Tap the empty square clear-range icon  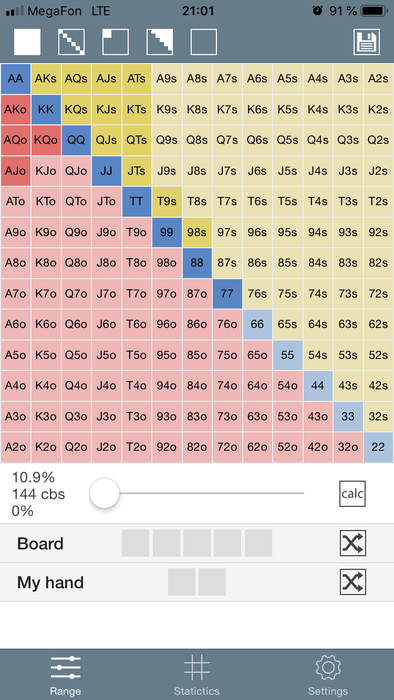[204, 42]
